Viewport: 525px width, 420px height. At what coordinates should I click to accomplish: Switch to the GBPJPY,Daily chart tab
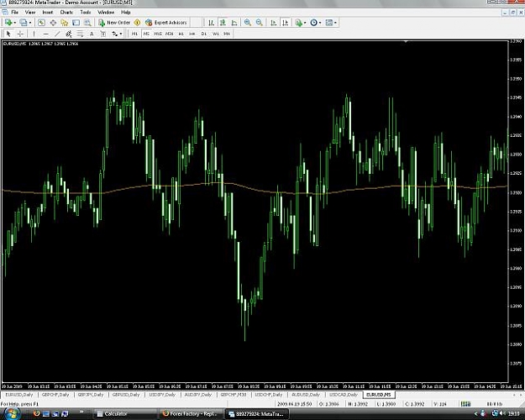tap(91, 395)
